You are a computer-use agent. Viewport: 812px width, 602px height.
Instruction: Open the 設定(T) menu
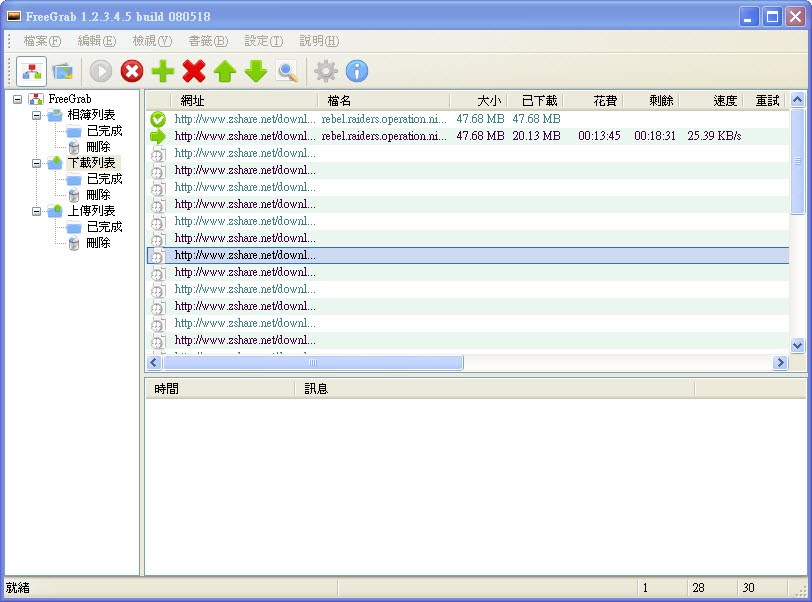pos(264,41)
